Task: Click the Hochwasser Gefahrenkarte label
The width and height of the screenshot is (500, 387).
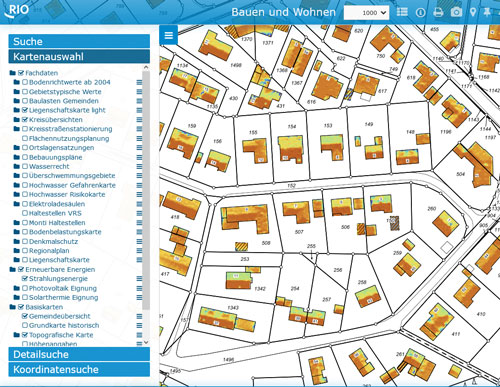Action: [x=72, y=185]
